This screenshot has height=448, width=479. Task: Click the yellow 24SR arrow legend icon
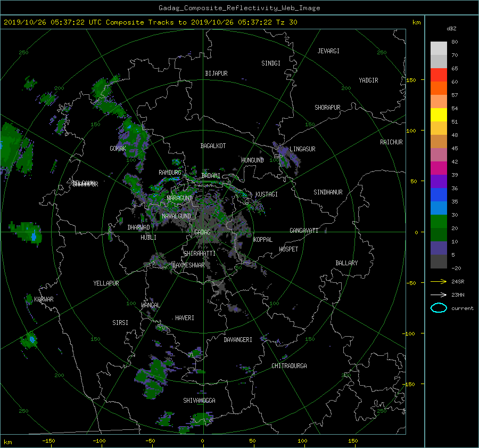pos(439,281)
